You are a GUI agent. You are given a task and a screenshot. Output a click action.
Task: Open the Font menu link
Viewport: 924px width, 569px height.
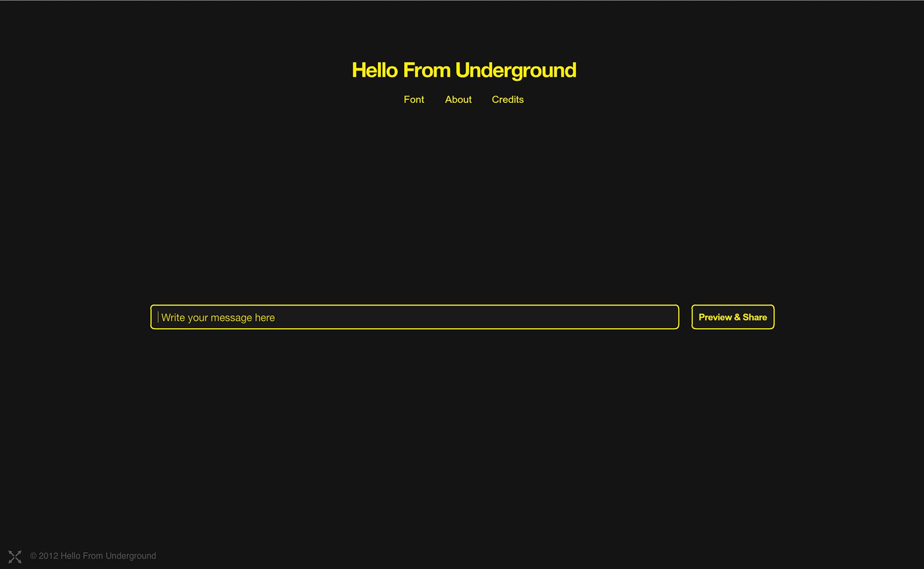coord(413,99)
